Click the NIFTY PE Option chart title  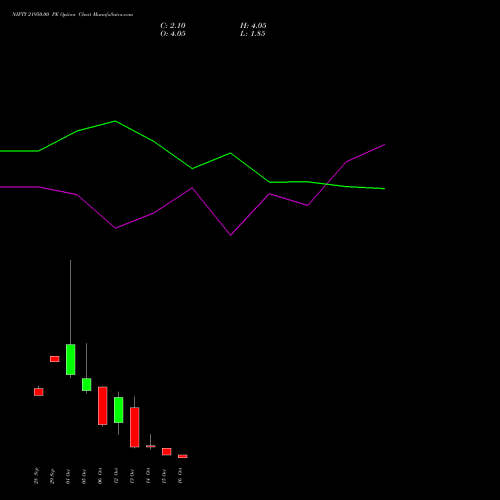(x=72, y=14)
